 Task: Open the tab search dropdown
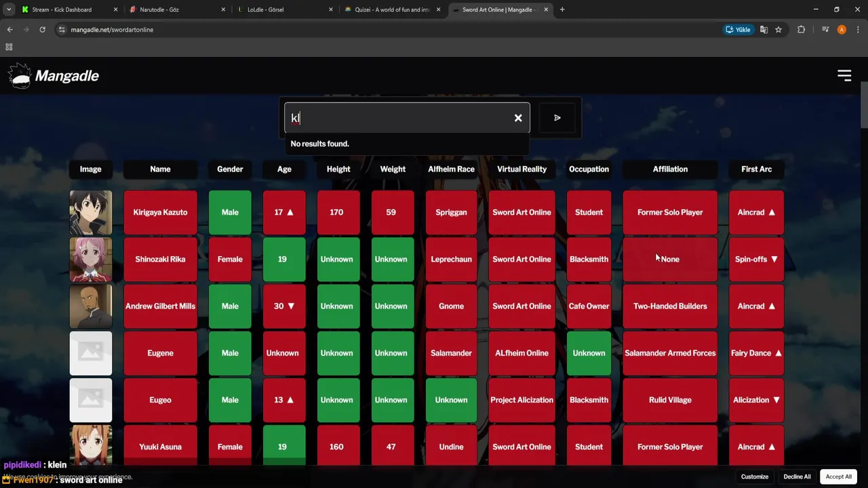click(x=8, y=9)
